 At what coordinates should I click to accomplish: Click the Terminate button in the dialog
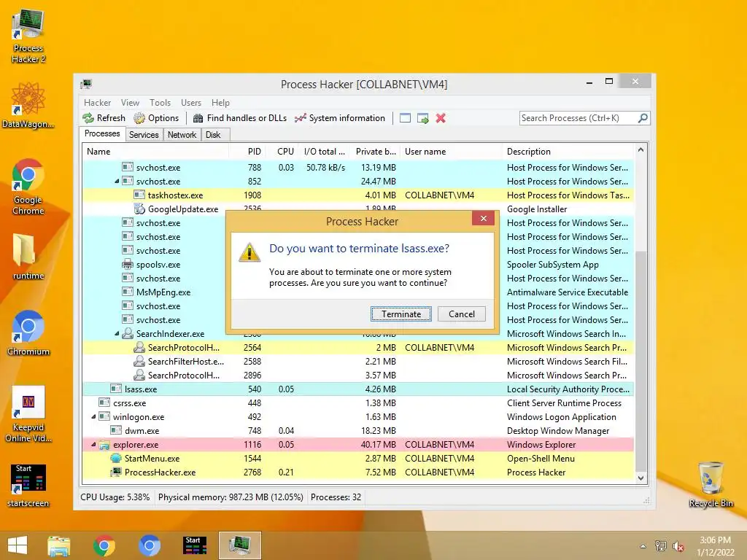401,314
